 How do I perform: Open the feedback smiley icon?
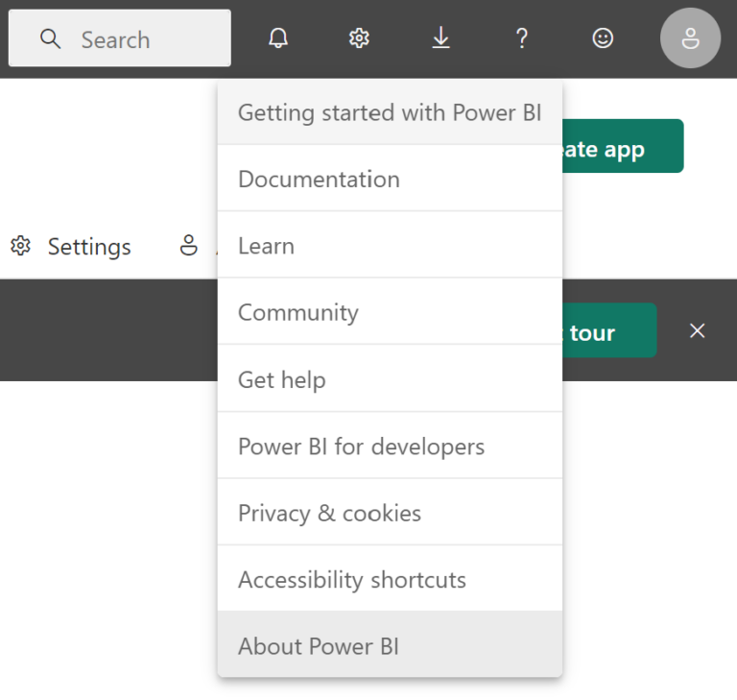click(x=603, y=38)
